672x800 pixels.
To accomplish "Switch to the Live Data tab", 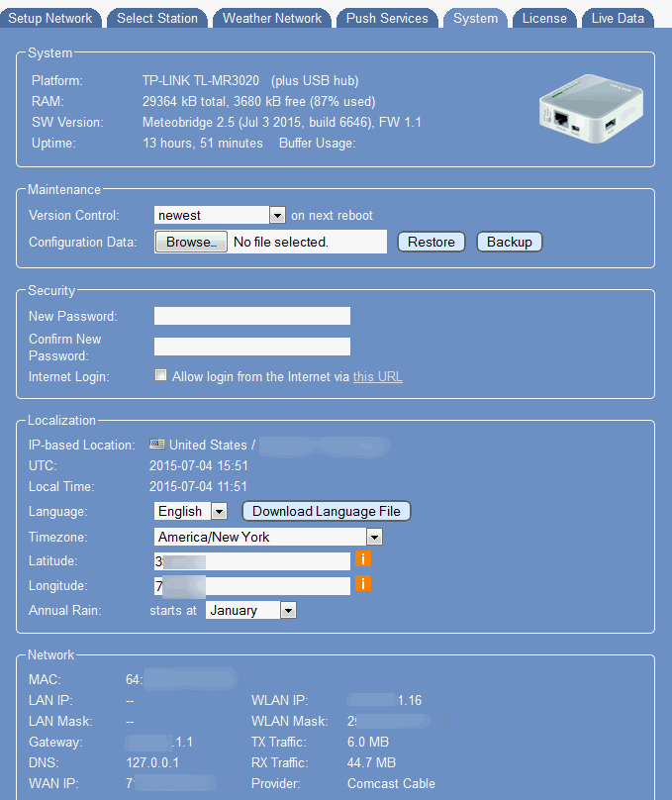I will pos(618,18).
